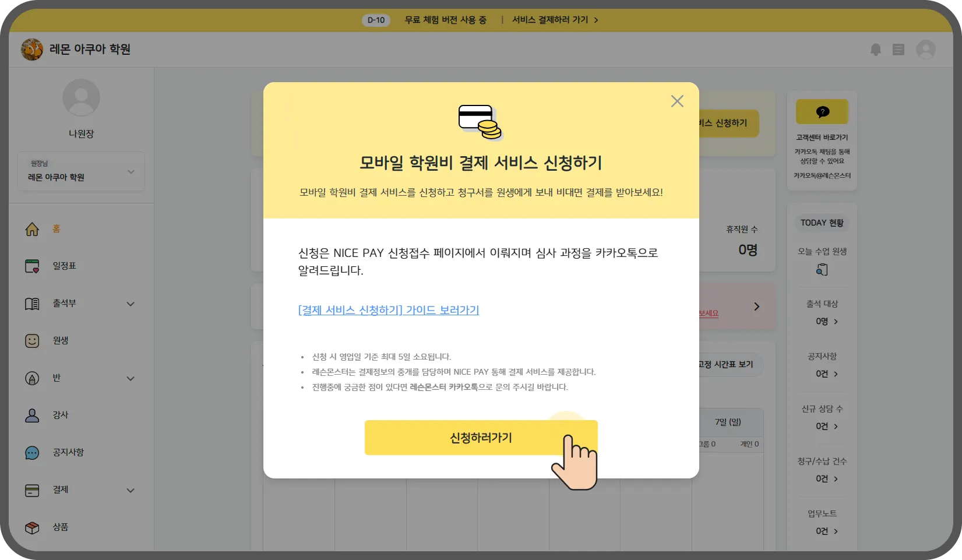
Task: Open 결제 menu in the sidebar
Action: pos(81,490)
